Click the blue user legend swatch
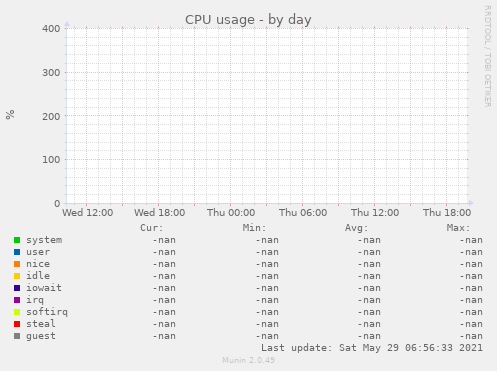 (17, 252)
